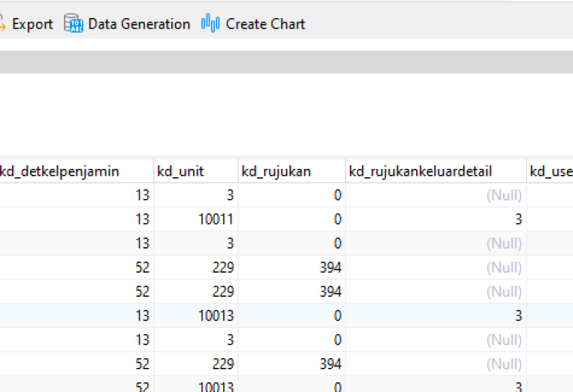
Task: Click kd_rujukankeluardetail value 3 in second row
Action: (436, 219)
